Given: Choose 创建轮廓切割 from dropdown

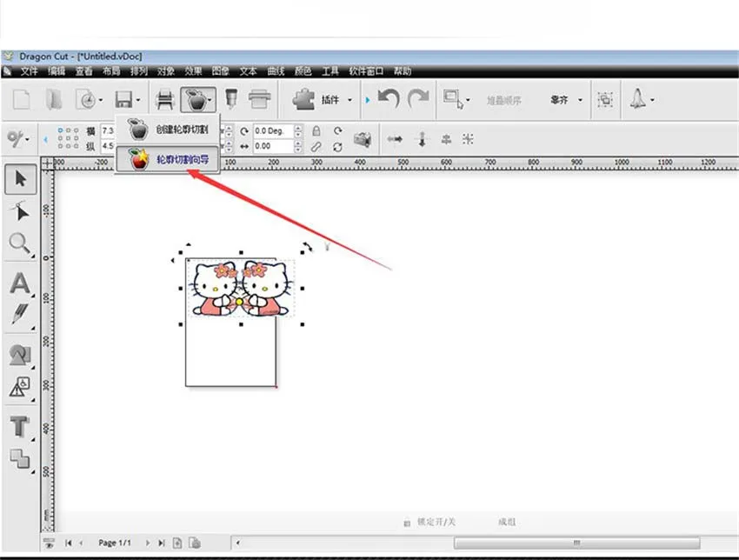Looking at the screenshot, I should pos(168,130).
